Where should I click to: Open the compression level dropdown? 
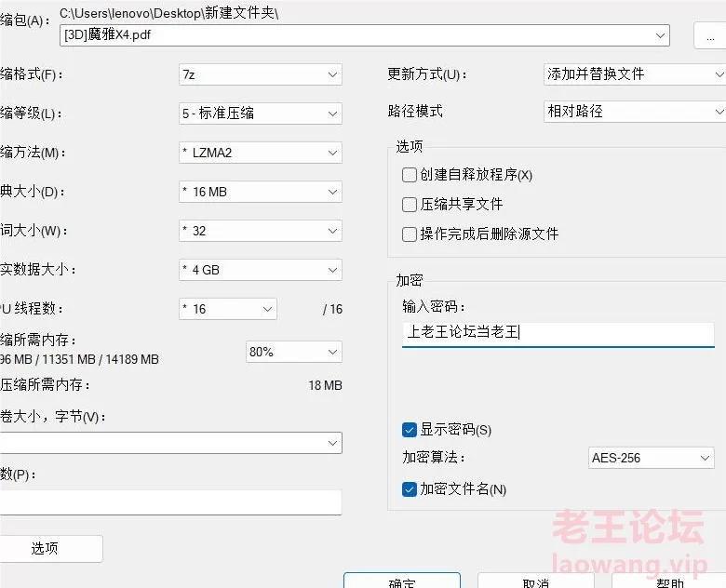pos(261,114)
